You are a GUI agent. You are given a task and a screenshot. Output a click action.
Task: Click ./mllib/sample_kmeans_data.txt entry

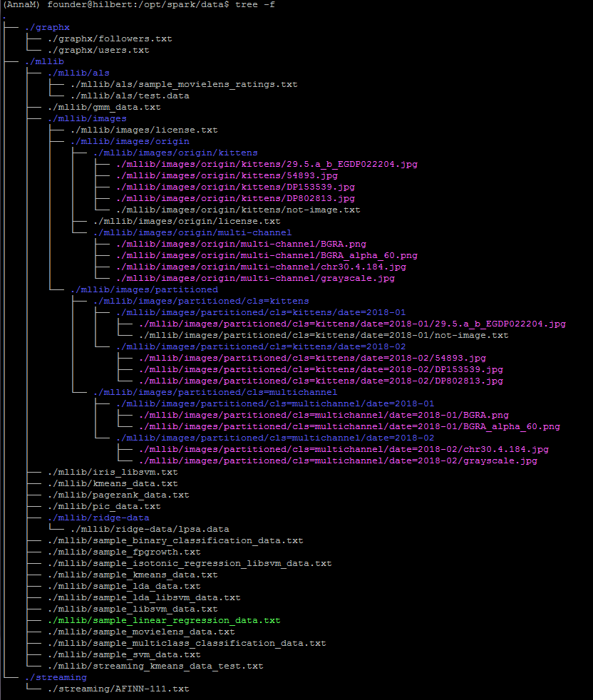click(x=133, y=575)
